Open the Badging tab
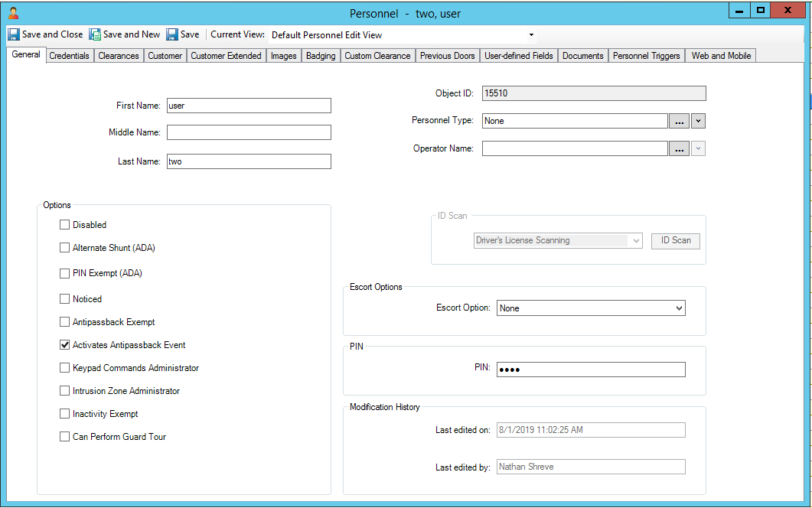 click(320, 55)
